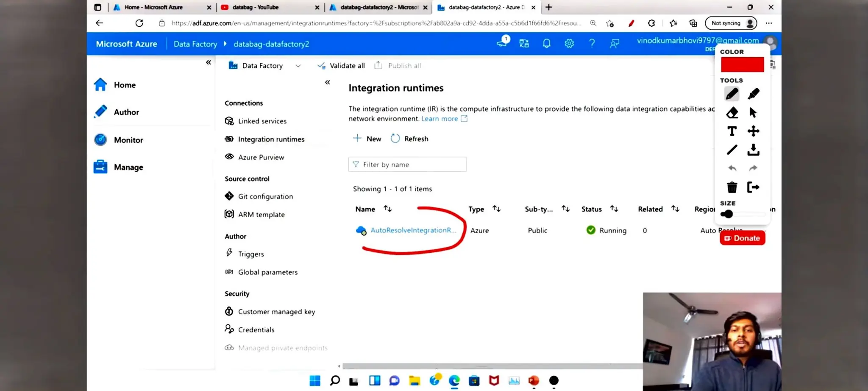Select the cursor pointer tool
Screen dimensions: 868x391
[x=753, y=112]
